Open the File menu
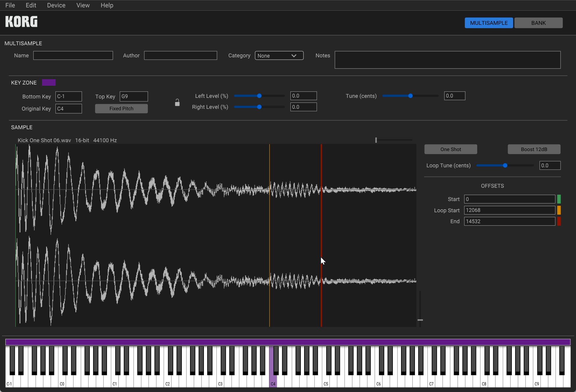This screenshot has height=392, width=576. [x=10, y=5]
